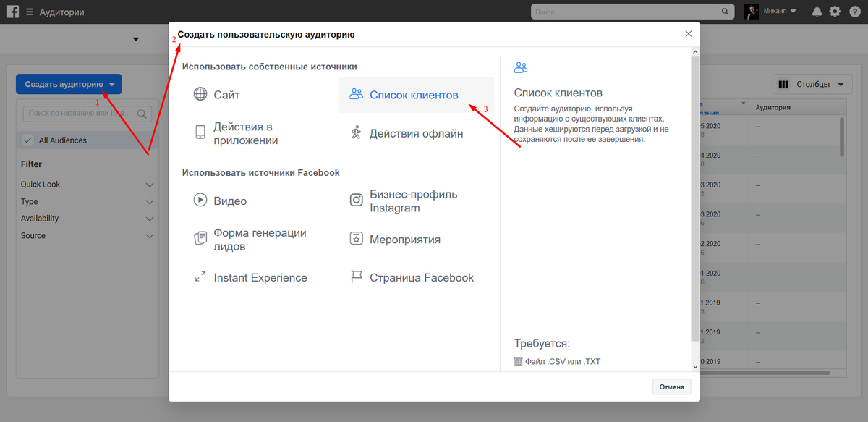
Task: Click the Файл .CSV или .TXT text
Action: (x=563, y=362)
